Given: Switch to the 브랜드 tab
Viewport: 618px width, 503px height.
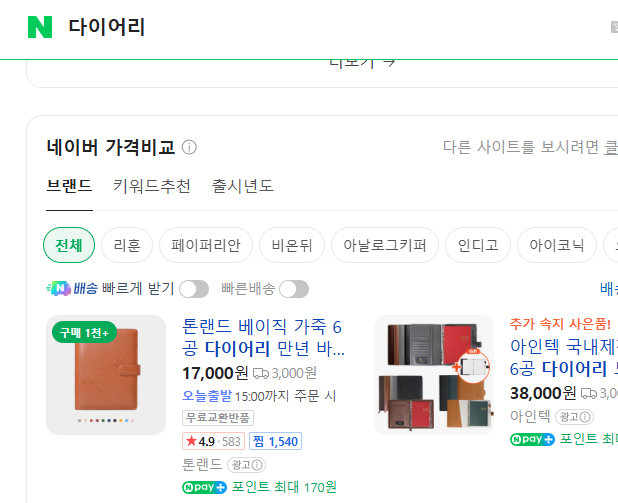Looking at the screenshot, I should (69, 186).
